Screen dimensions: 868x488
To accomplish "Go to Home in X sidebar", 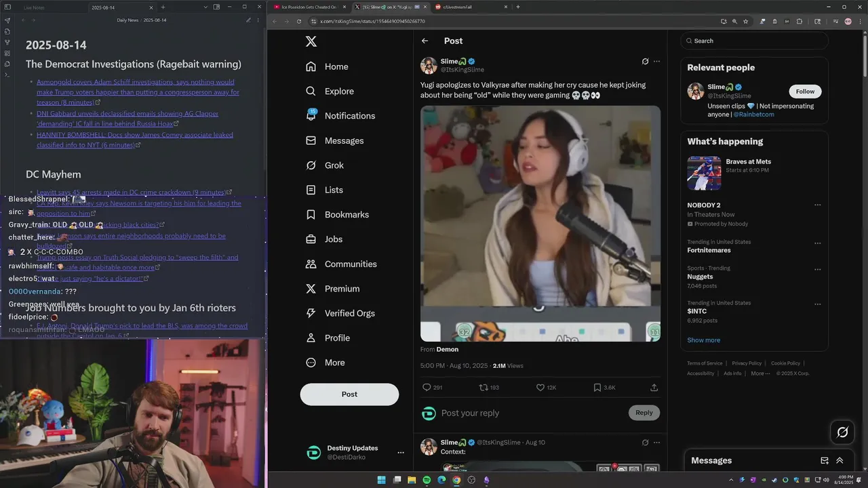I will click(327, 66).
